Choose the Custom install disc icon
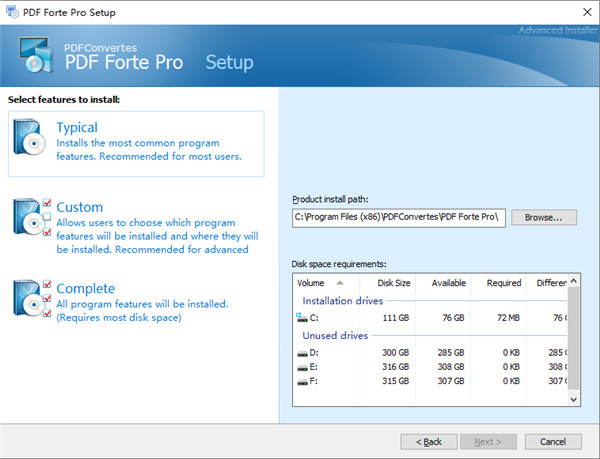The image size is (600, 459). click(32, 216)
